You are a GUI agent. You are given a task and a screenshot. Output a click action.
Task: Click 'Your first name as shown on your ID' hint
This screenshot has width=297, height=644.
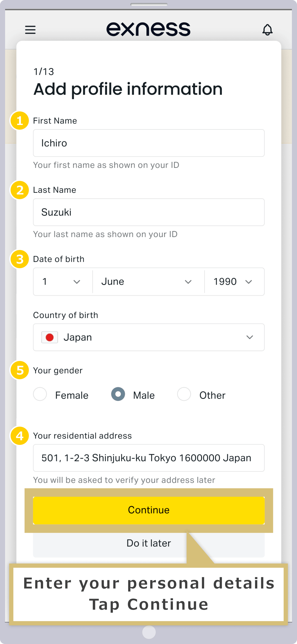pos(106,165)
